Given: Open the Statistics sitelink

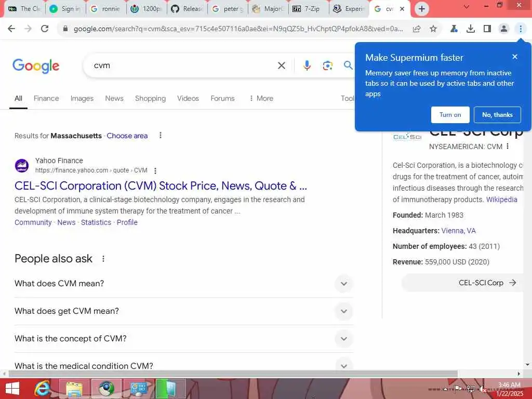Looking at the screenshot, I should coord(96,222).
